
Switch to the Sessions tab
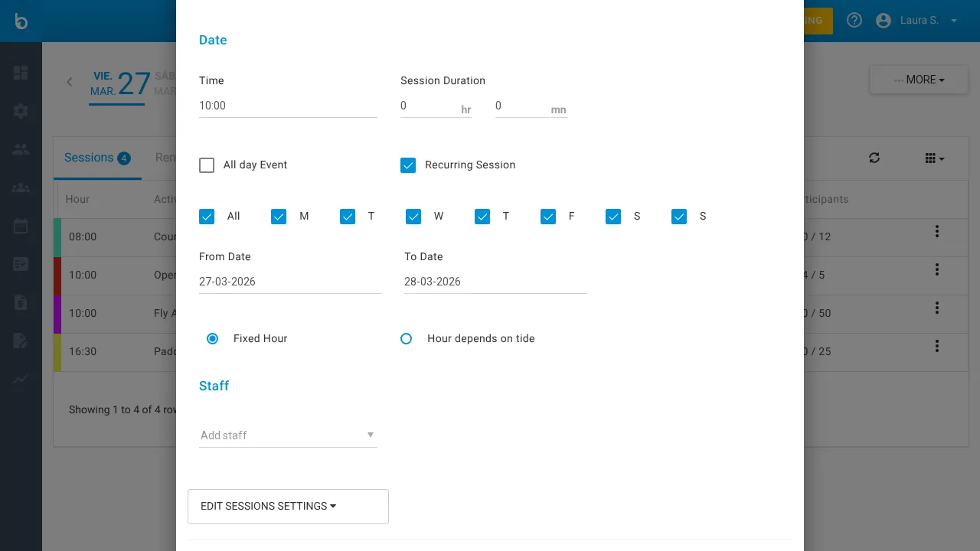pyautogui.click(x=89, y=158)
